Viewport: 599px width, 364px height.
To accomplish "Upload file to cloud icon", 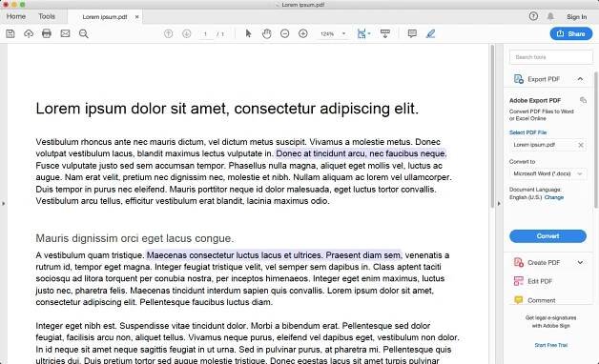I will 29,33.
